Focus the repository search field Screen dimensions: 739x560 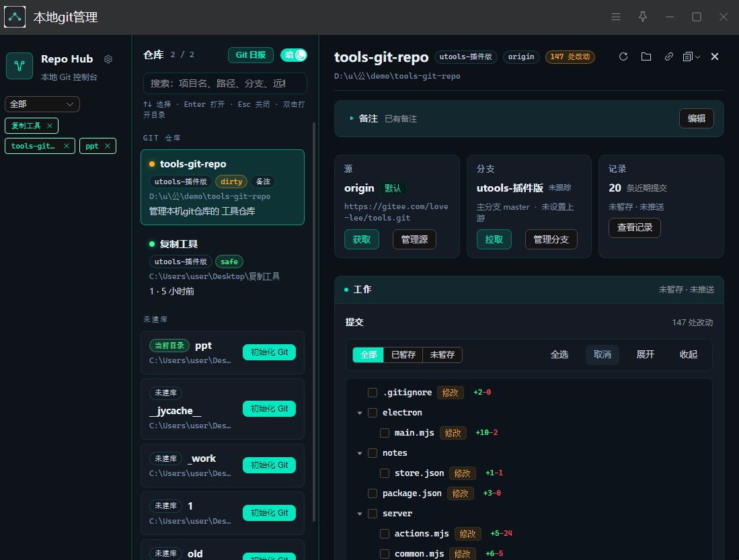tap(225, 83)
